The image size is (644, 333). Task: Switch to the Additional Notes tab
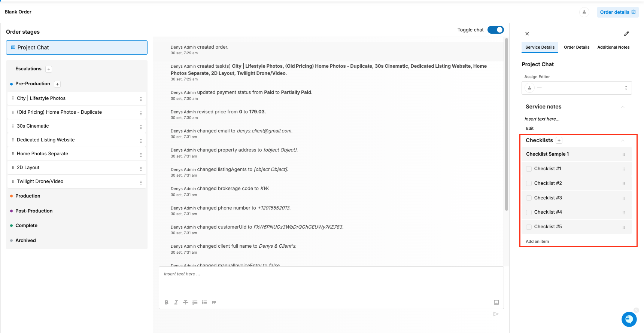click(613, 47)
